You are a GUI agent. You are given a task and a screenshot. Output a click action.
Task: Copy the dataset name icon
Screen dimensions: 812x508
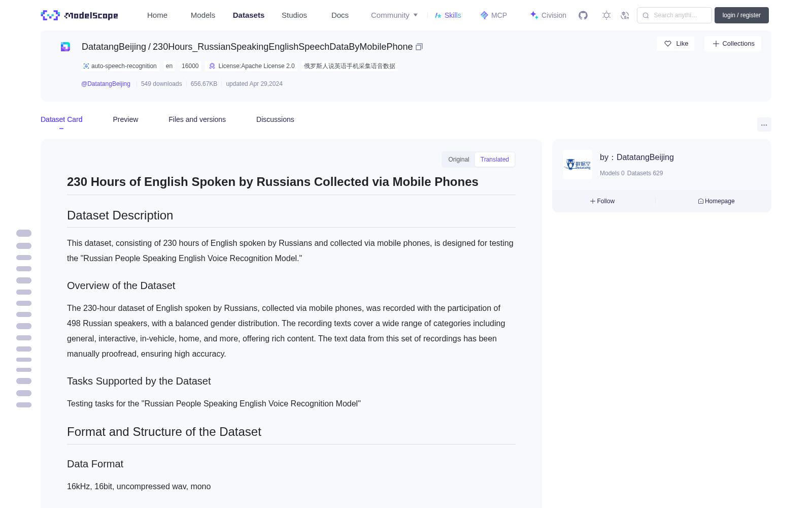tap(419, 47)
